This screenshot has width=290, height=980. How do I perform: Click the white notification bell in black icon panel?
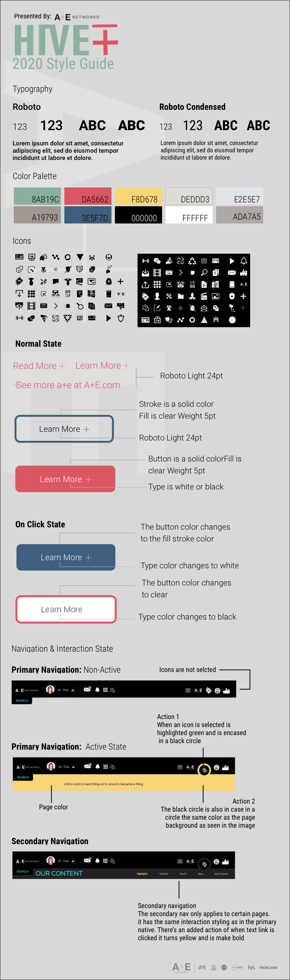tap(244, 261)
